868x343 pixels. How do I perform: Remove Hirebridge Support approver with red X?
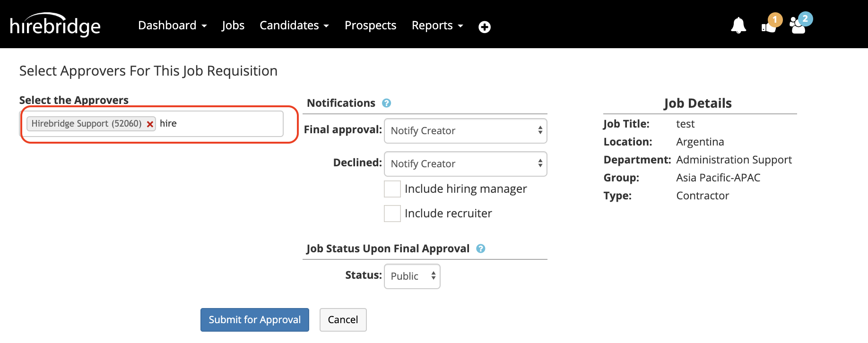150,124
